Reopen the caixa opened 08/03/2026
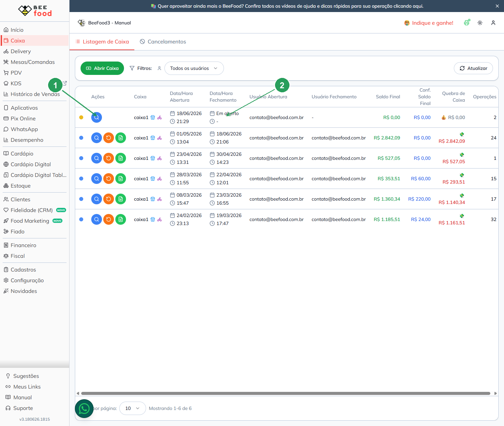This screenshot has width=504, height=426. (x=109, y=199)
